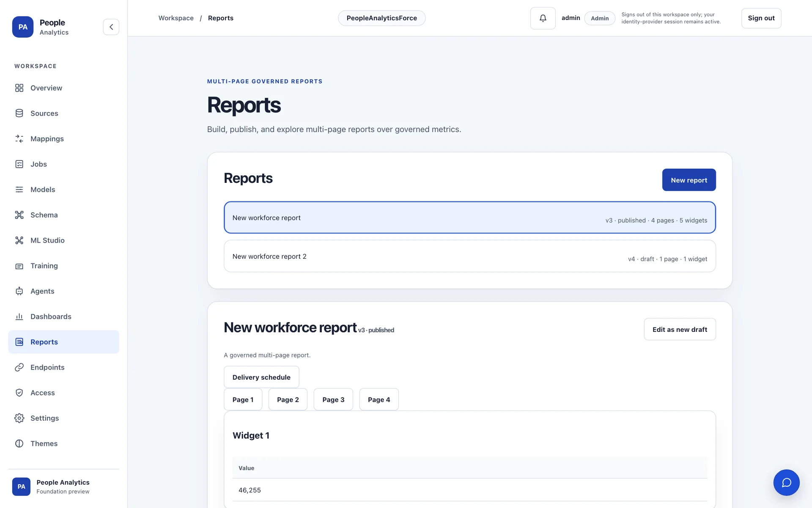This screenshot has height=508, width=812.
Task: Switch to Page 1 tab
Action: 243,399
